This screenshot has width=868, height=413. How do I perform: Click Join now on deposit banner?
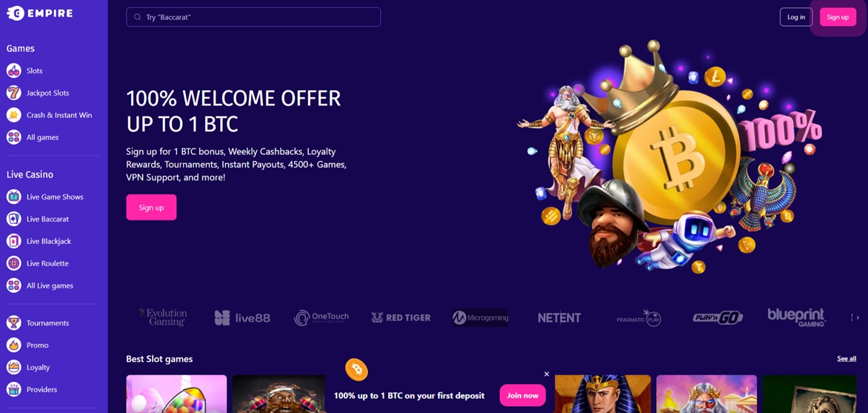(522, 395)
